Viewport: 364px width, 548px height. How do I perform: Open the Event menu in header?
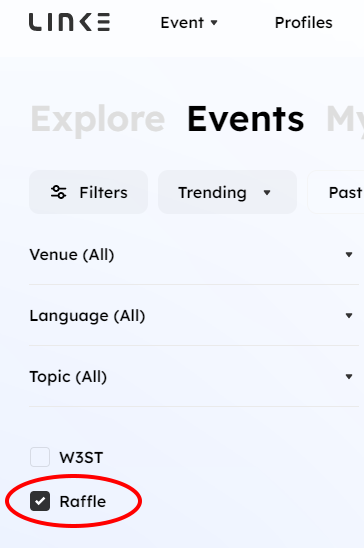(189, 23)
